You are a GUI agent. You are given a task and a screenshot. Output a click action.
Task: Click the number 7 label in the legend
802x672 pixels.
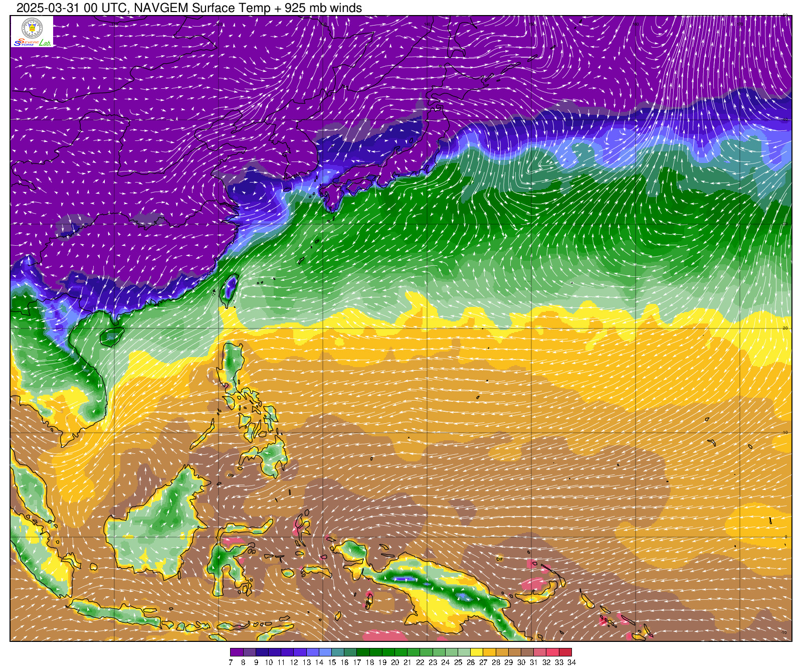231,662
